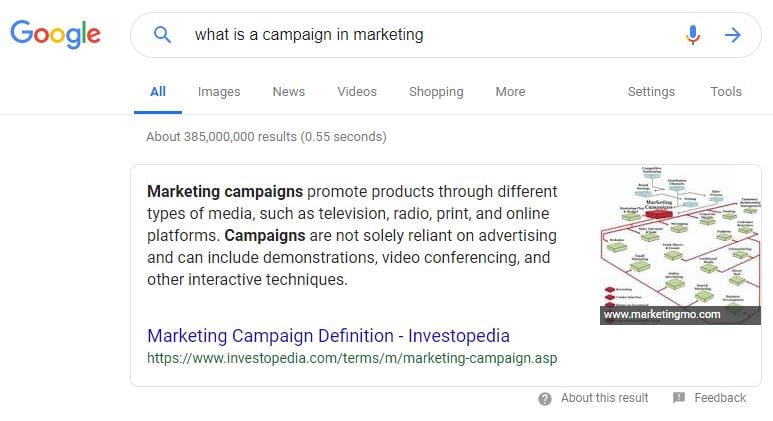
Task: Open the More search categories menu
Action: (x=510, y=92)
